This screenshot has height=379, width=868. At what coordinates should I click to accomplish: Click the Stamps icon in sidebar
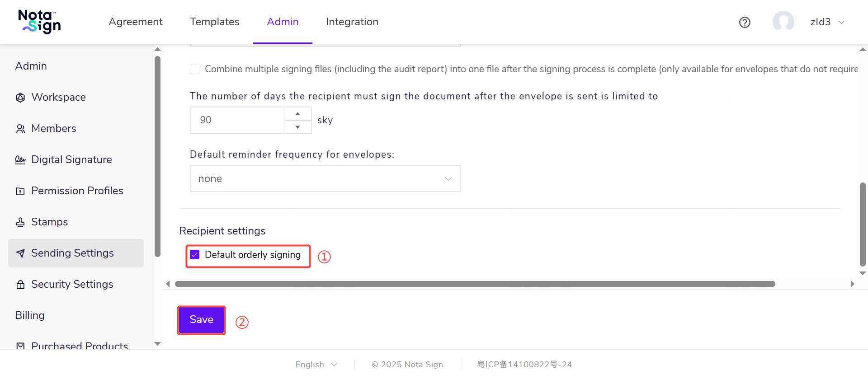[x=20, y=222]
